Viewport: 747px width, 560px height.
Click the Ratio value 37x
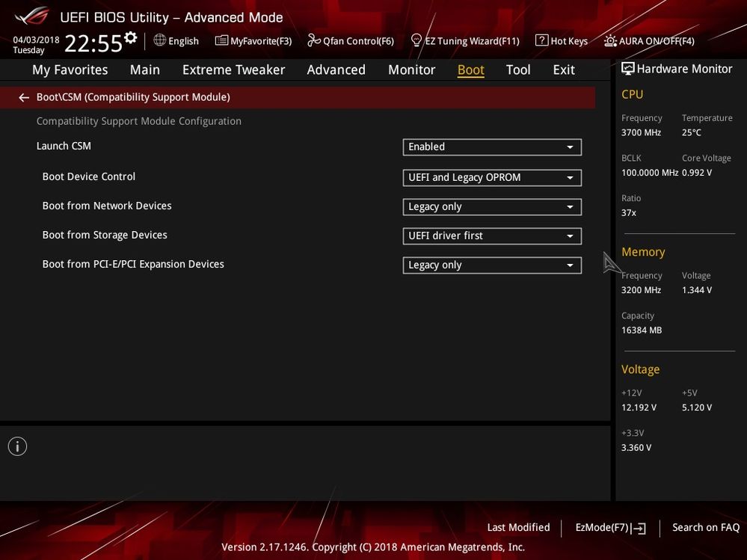[x=629, y=213]
